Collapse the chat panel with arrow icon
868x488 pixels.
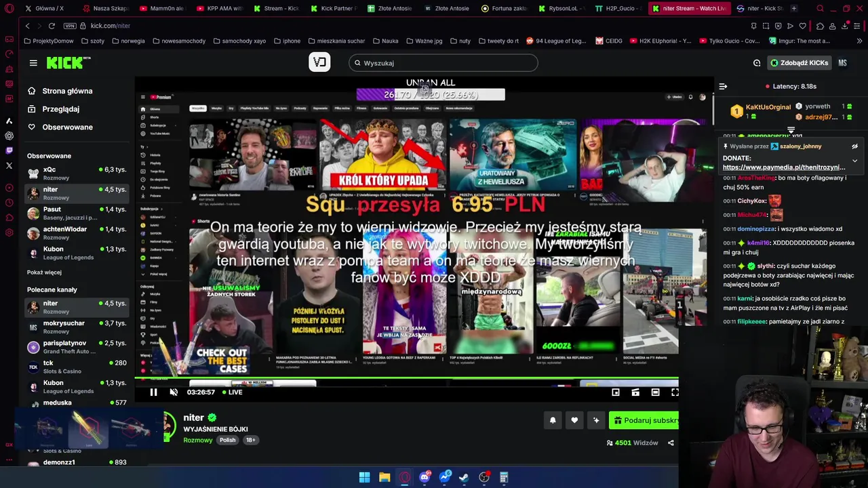(x=723, y=87)
